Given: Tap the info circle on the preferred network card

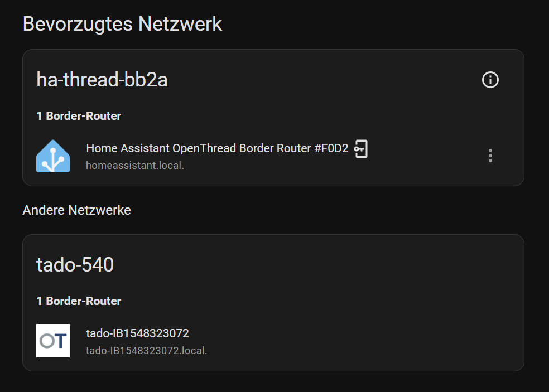Looking at the screenshot, I should 490,80.
